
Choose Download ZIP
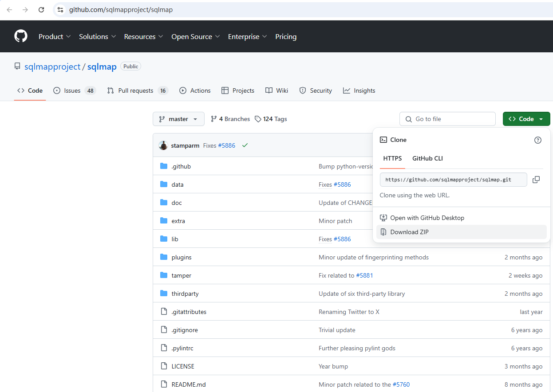click(462, 232)
